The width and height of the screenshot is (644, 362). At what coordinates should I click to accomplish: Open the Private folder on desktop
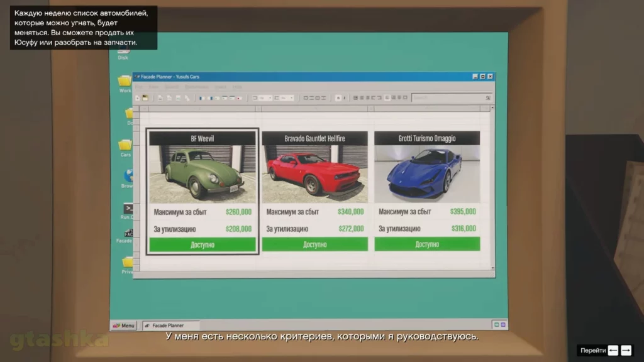pyautogui.click(x=128, y=262)
